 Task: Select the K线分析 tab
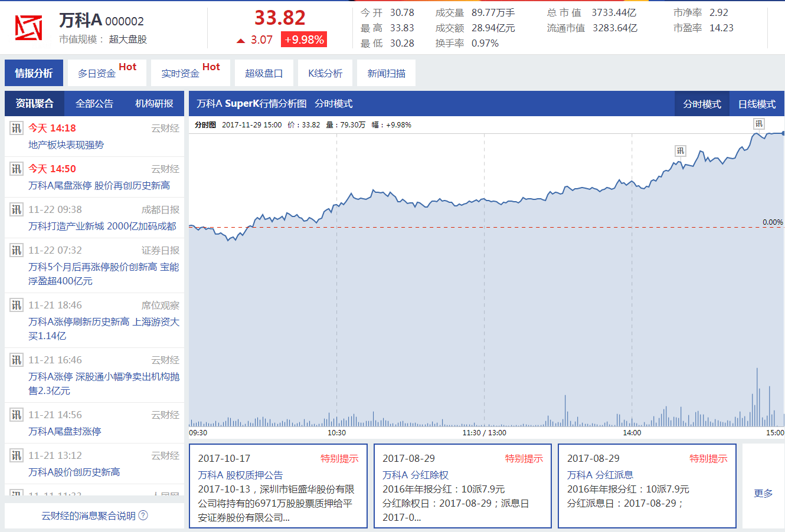tap(325, 73)
